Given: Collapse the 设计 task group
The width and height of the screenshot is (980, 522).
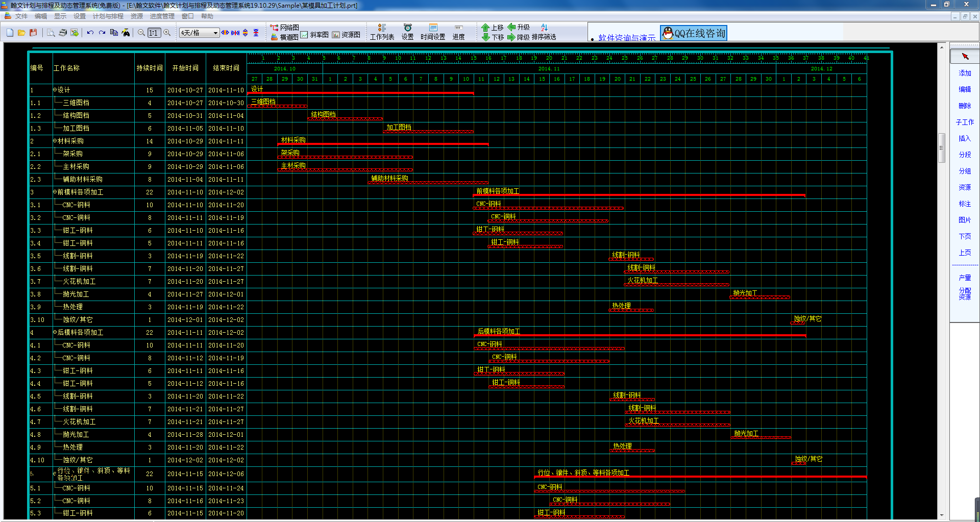Looking at the screenshot, I should coord(55,90).
